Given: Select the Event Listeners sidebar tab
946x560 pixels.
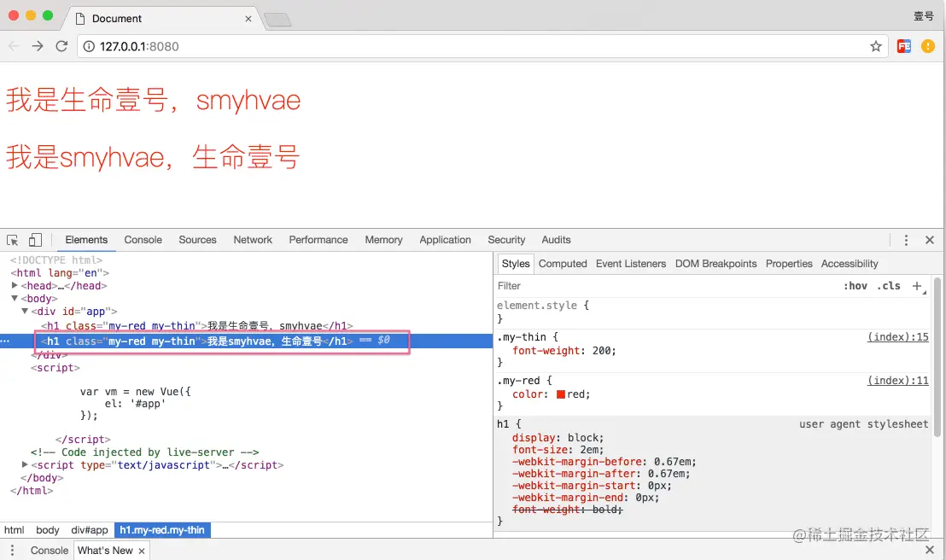Looking at the screenshot, I should (630, 264).
